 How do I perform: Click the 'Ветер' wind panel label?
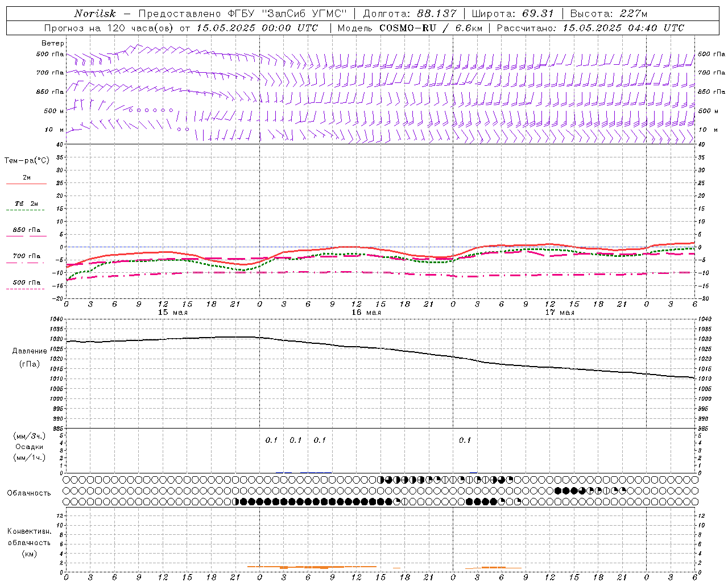pyautogui.click(x=53, y=43)
